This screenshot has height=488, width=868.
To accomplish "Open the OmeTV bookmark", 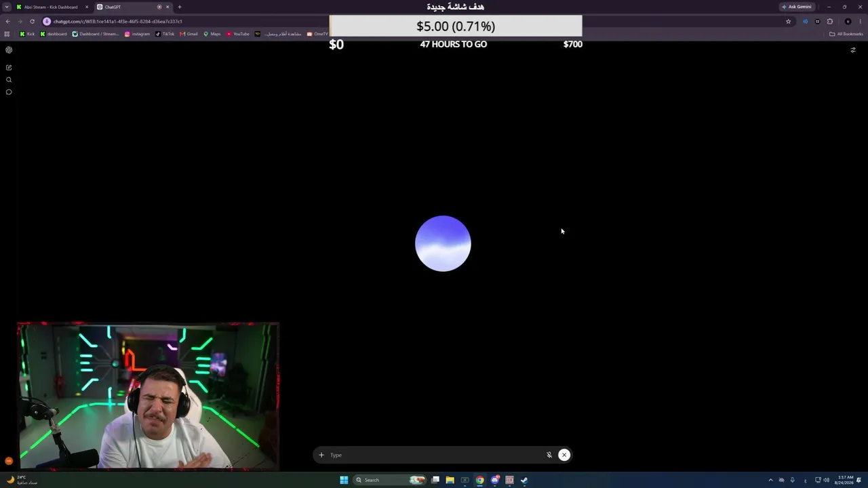I will [317, 34].
